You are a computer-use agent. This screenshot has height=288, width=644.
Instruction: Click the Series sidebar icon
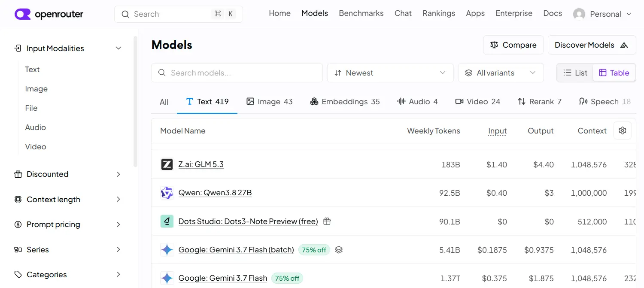pyautogui.click(x=18, y=249)
